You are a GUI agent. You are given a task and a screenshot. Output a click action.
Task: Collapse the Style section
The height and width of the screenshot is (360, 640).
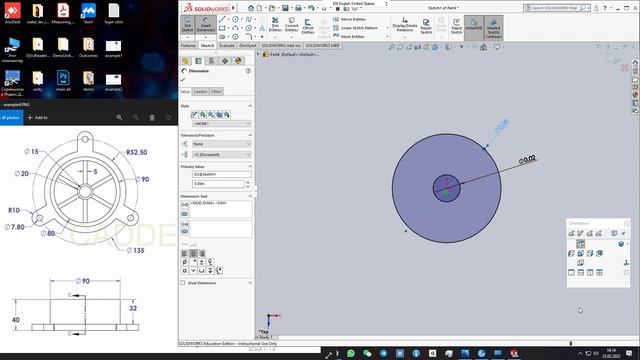coord(250,106)
